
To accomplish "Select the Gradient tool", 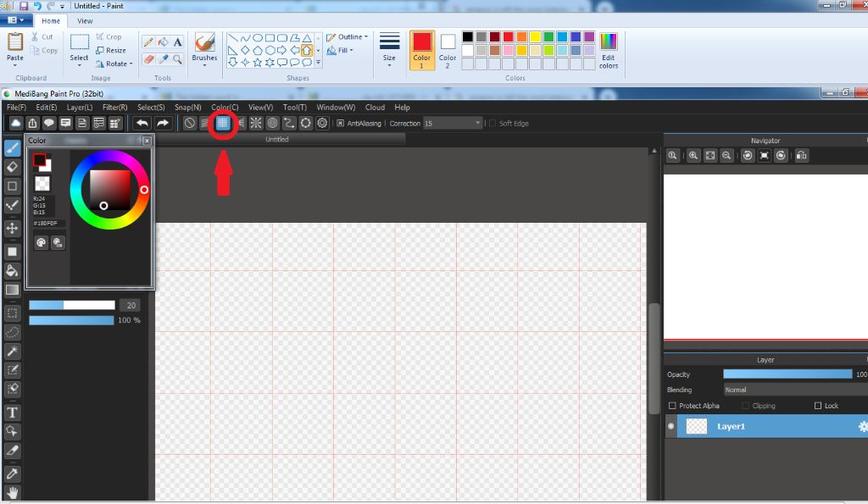I will (12, 290).
